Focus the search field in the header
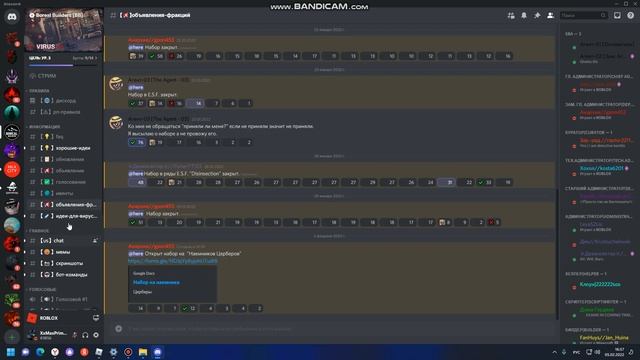This screenshot has height=360, width=640. 583,16
